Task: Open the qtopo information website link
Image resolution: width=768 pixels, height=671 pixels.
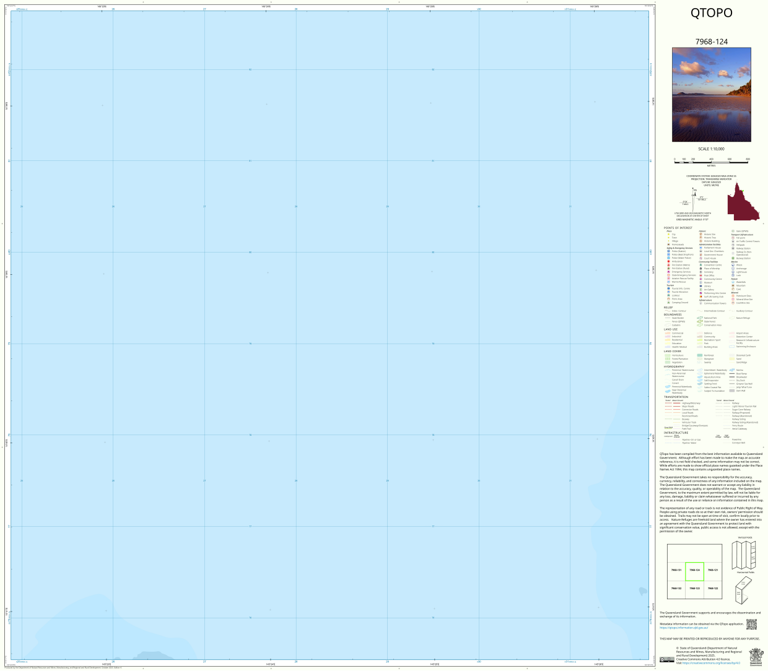Action: tap(684, 627)
